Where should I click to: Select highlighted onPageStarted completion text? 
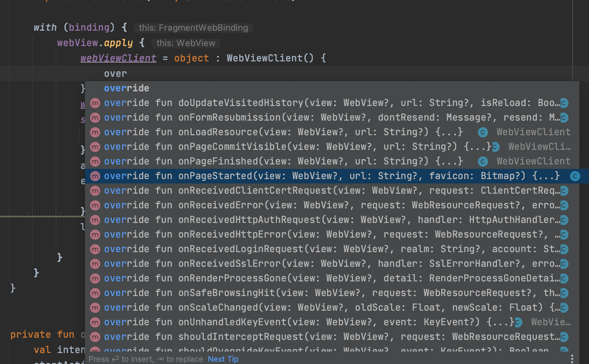[332, 176]
